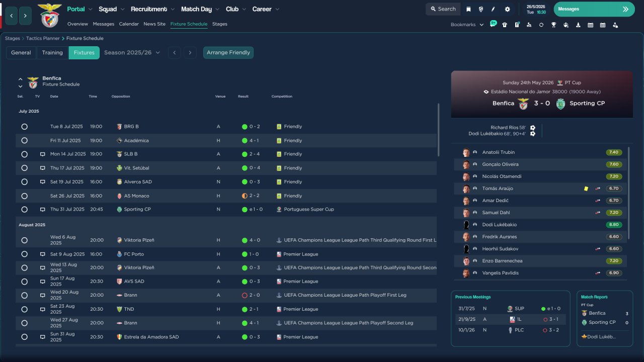Click the shirt icon in bookmarks bar
The image size is (644, 362).
pyautogui.click(x=505, y=25)
